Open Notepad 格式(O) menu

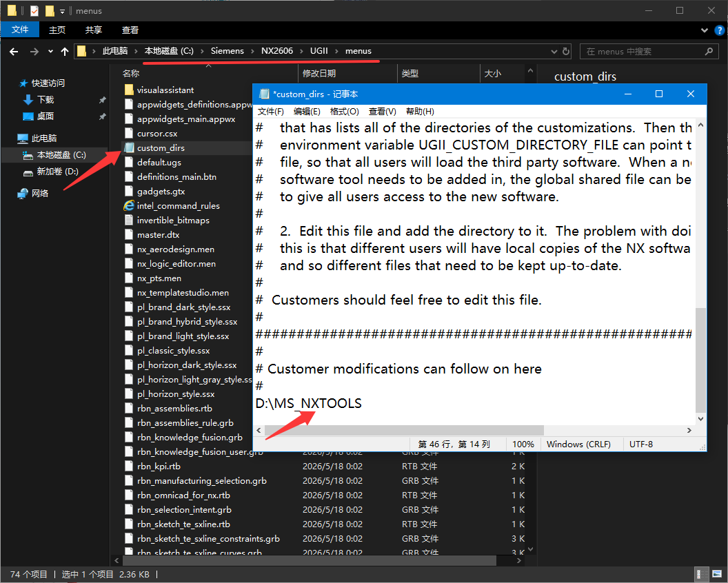(344, 112)
